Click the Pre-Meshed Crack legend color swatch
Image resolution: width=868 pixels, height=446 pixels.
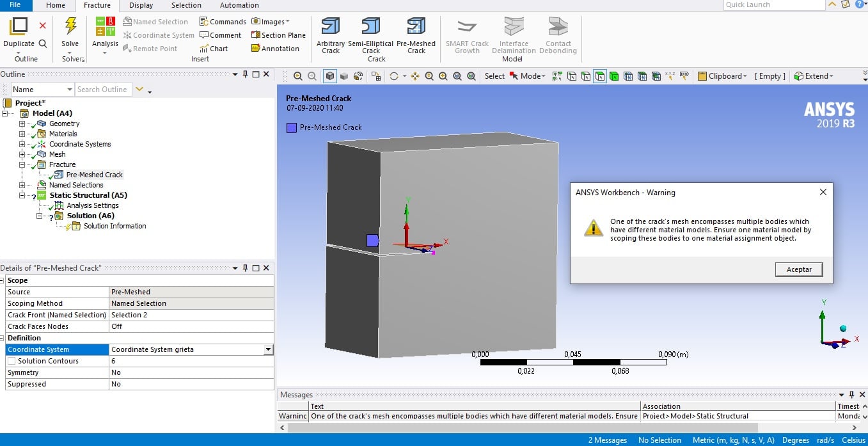pos(292,127)
